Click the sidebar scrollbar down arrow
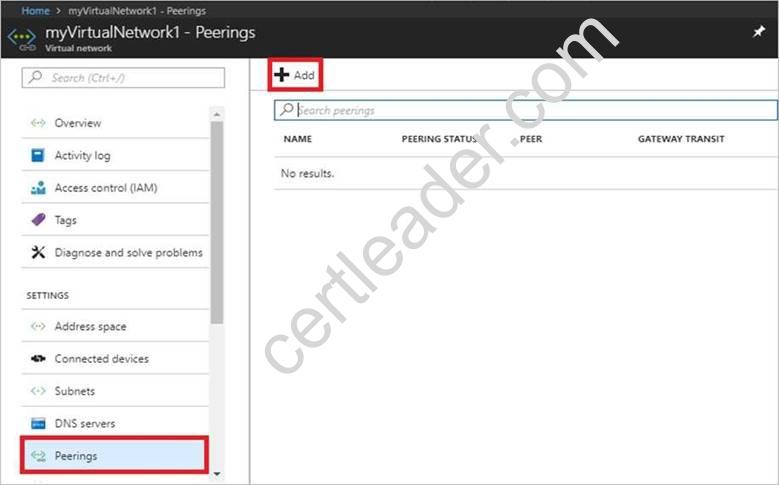The height and width of the screenshot is (485, 779). 217,474
